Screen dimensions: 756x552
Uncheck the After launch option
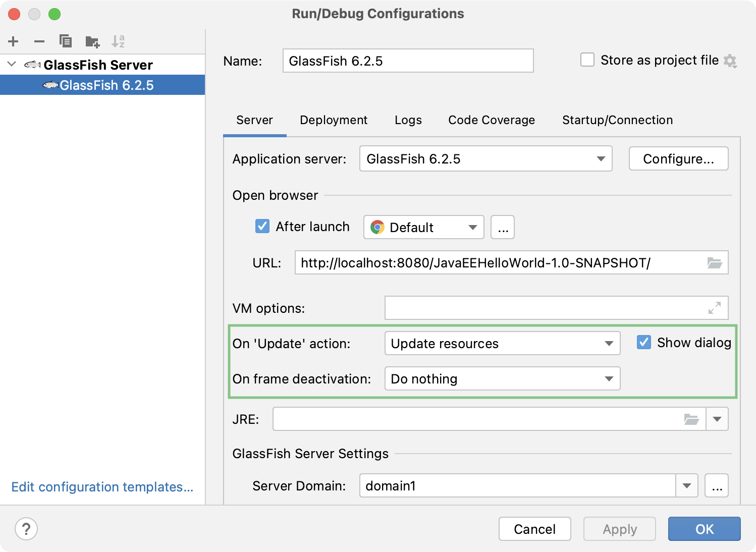[262, 226]
